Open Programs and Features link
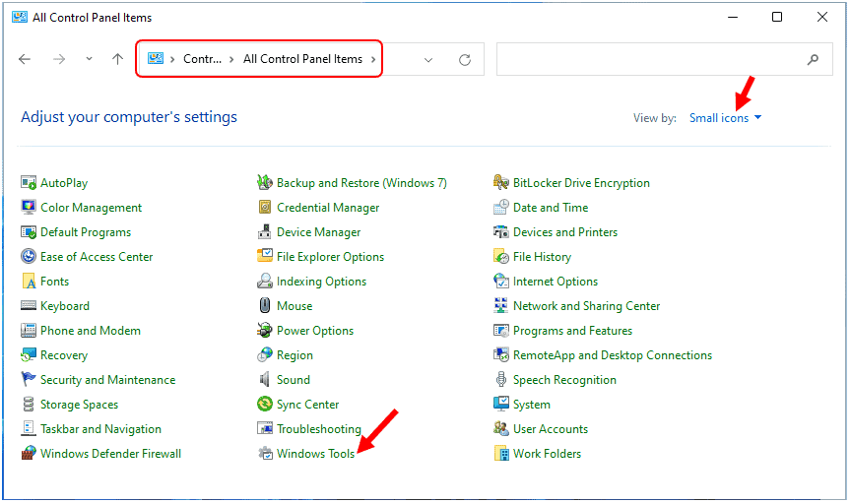 point(572,331)
